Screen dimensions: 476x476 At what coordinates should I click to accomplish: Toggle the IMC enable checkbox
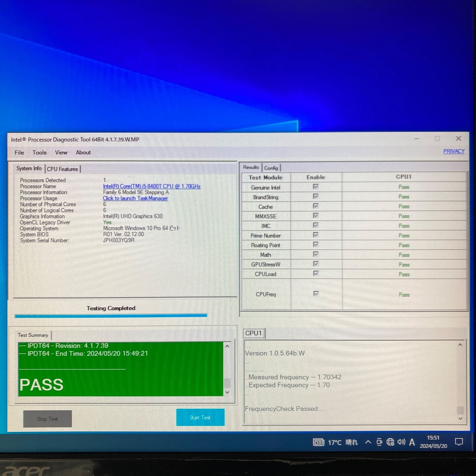[316, 225]
